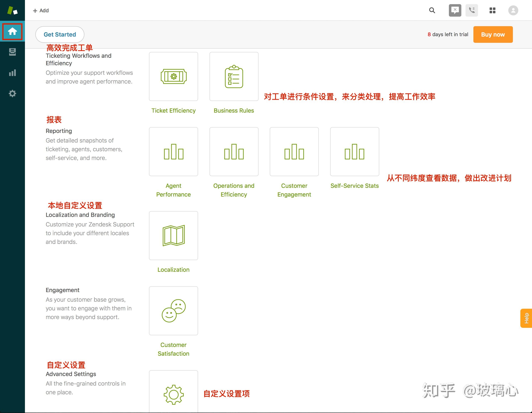Open the Business Rules clipboard tile
This screenshot has width=532, height=413.
(x=234, y=76)
